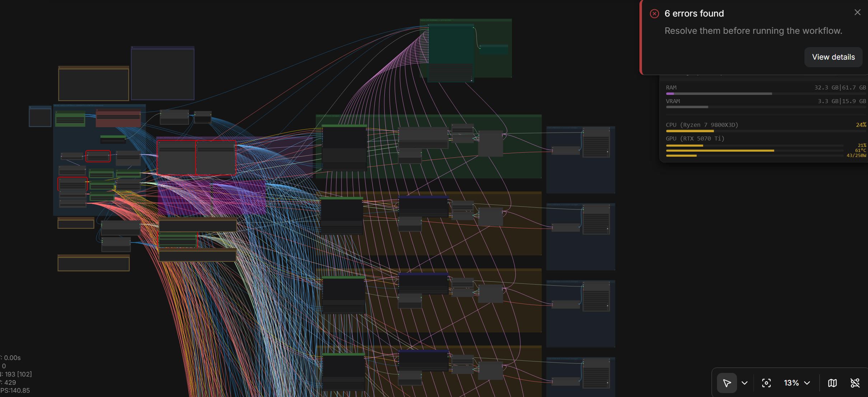Toggle the minimap icon
868x397 pixels.
(x=832, y=383)
